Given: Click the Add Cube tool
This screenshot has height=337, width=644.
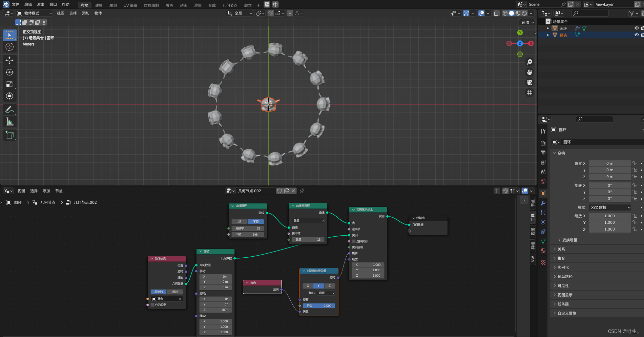Looking at the screenshot, I should (9, 135).
